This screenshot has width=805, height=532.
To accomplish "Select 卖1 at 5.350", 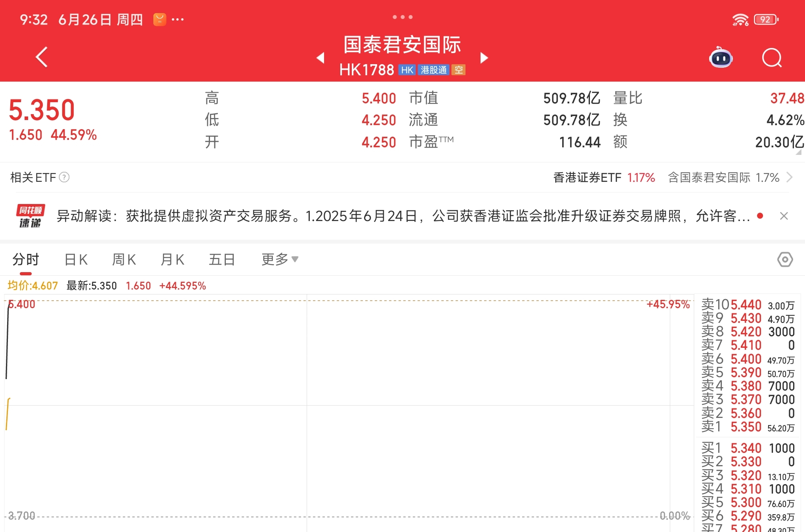I will [x=748, y=427].
